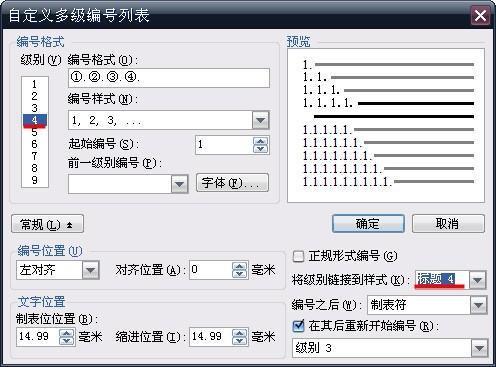Click the 确定 button
Image resolution: width=496 pixels, height=367 pixels.
tap(368, 224)
